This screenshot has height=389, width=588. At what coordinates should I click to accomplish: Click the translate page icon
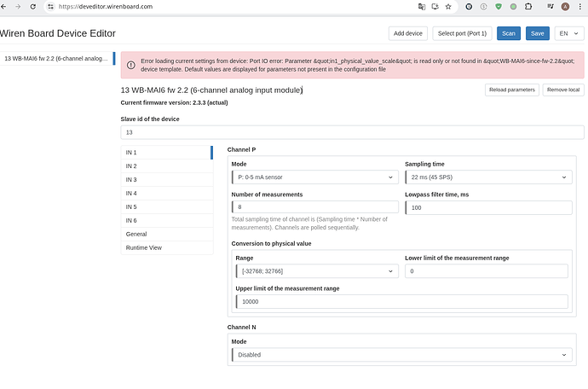pyautogui.click(x=422, y=6)
